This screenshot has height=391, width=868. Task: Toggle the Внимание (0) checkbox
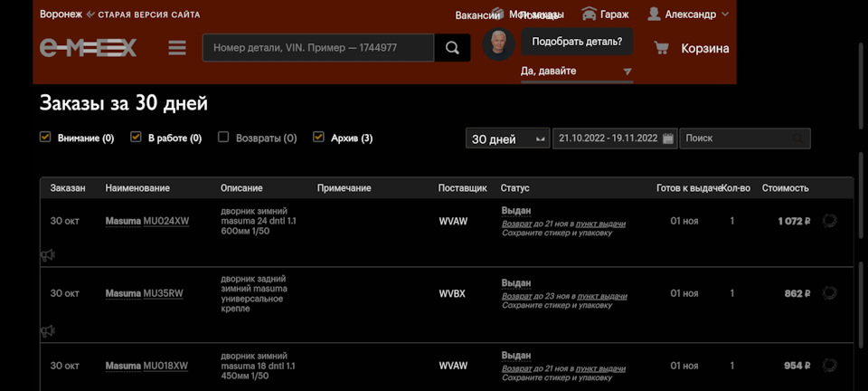point(45,137)
